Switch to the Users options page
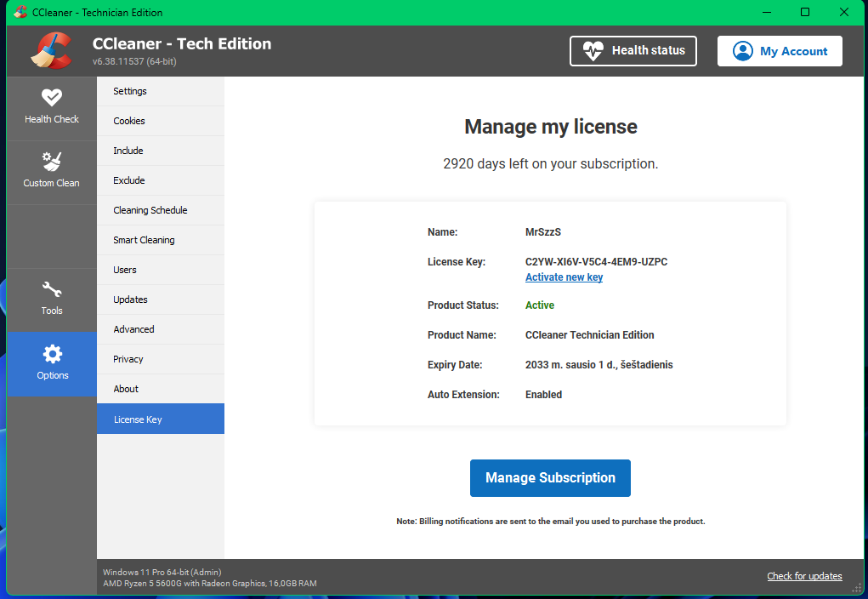The width and height of the screenshot is (868, 599). point(161,270)
